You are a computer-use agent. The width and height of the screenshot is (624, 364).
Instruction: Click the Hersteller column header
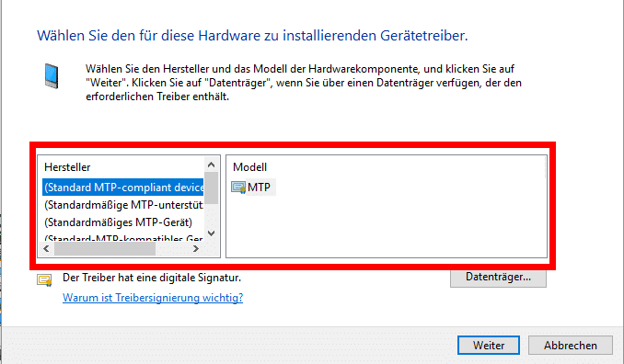click(67, 167)
